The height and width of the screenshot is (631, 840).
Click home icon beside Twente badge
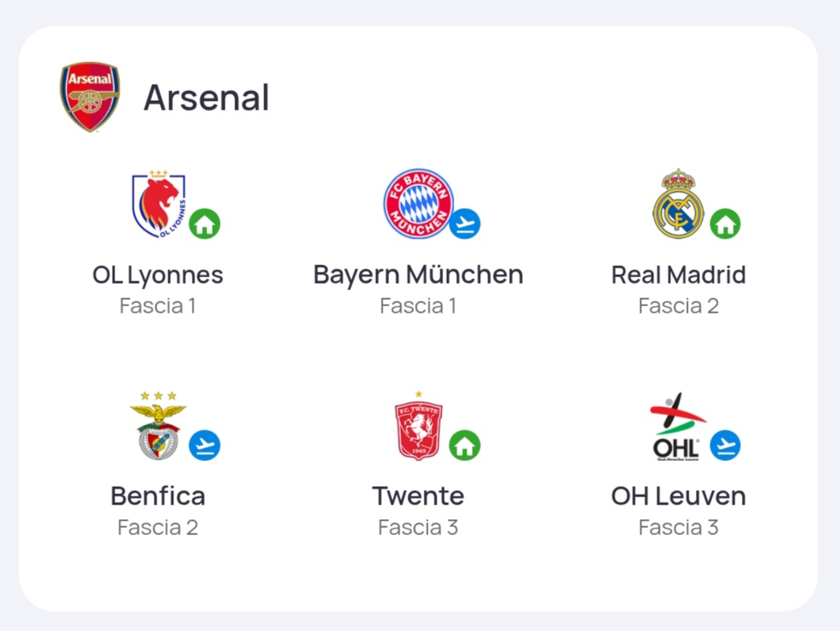click(465, 445)
